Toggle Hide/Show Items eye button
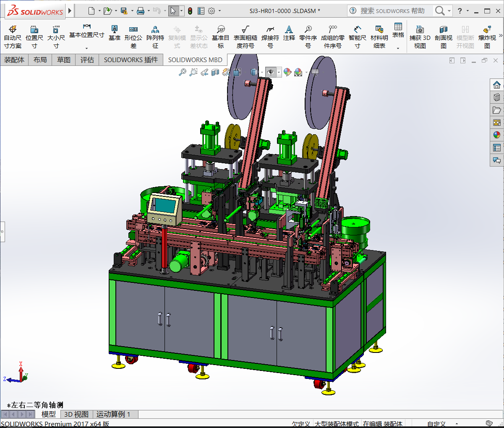This screenshot has width=504, height=428. [x=271, y=72]
